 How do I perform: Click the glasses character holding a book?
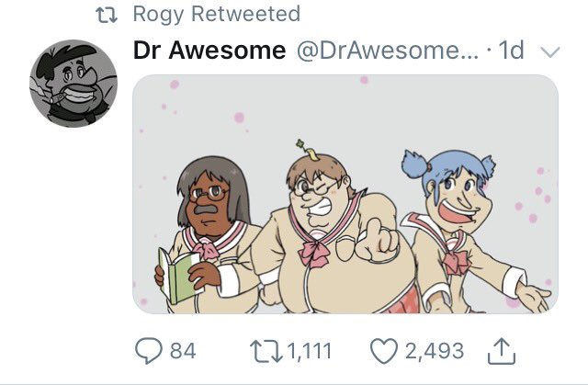pos(204,230)
